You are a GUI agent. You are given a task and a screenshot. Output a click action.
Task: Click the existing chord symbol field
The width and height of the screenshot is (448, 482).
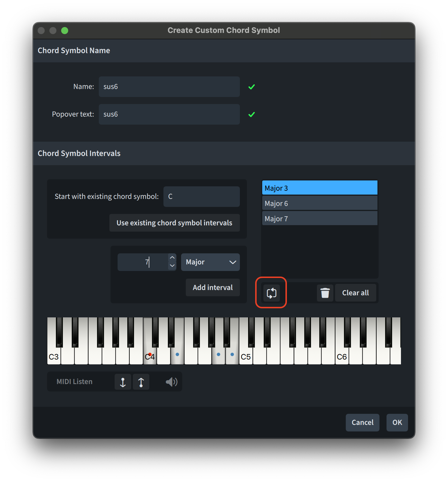click(201, 197)
